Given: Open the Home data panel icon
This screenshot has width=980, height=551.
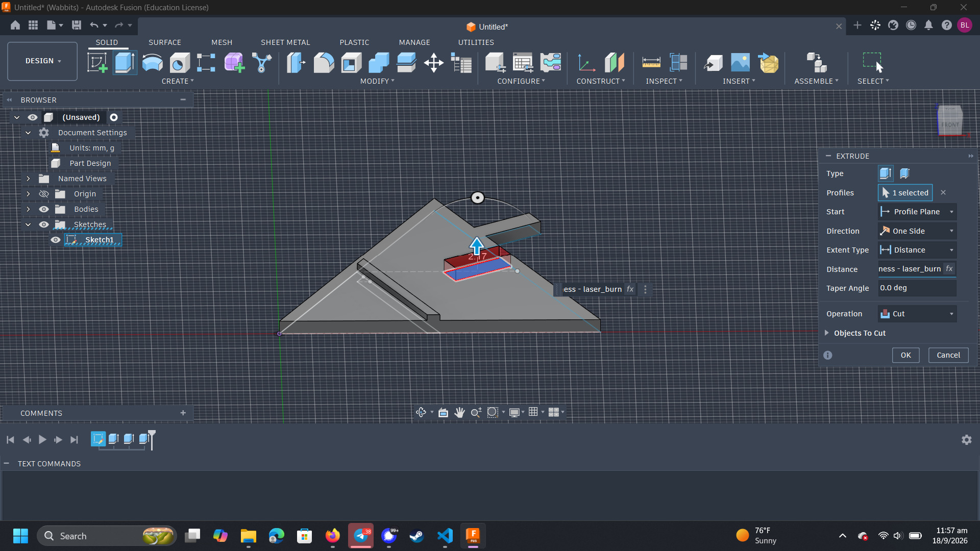Looking at the screenshot, I should pos(15,25).
